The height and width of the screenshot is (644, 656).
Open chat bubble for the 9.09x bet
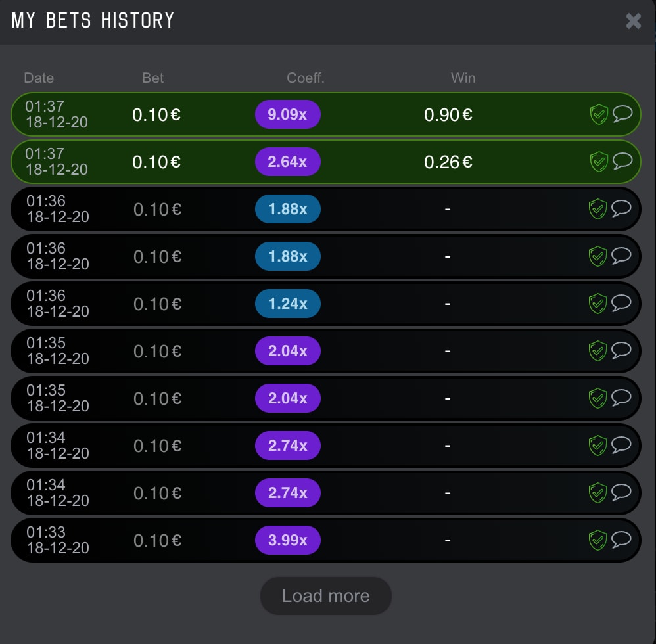tap(622, 113)
